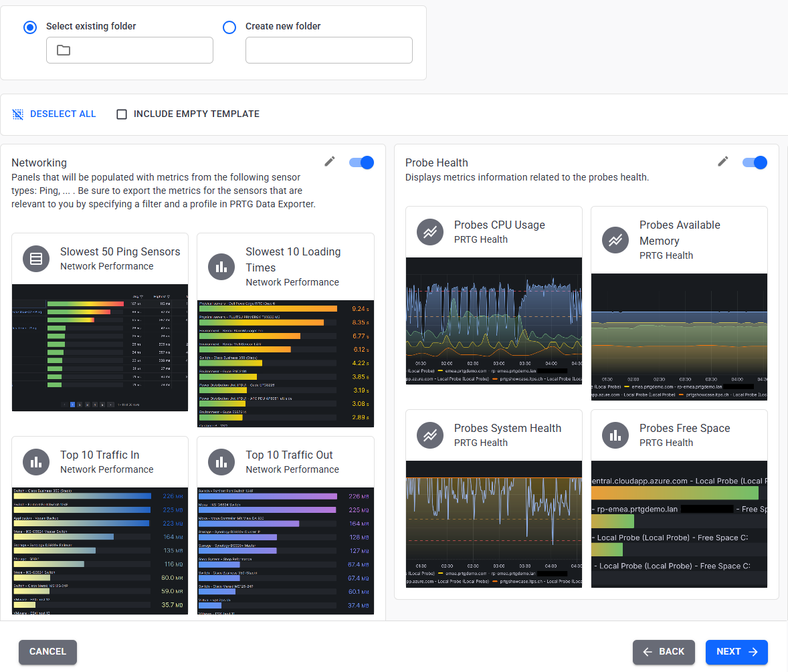788x672 pixels.
Task: Open the Top 10 Traffic In preview image
Action: coord(100,551)
